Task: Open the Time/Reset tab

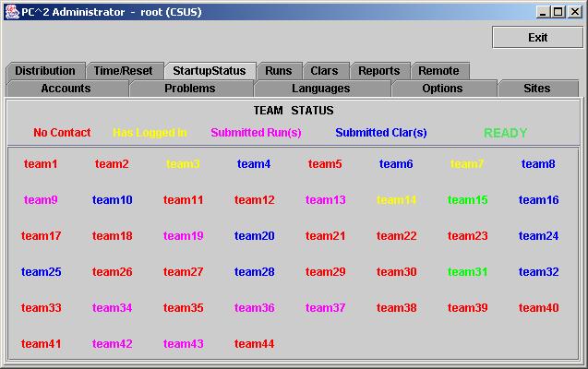Action: (x=124, y=71)
